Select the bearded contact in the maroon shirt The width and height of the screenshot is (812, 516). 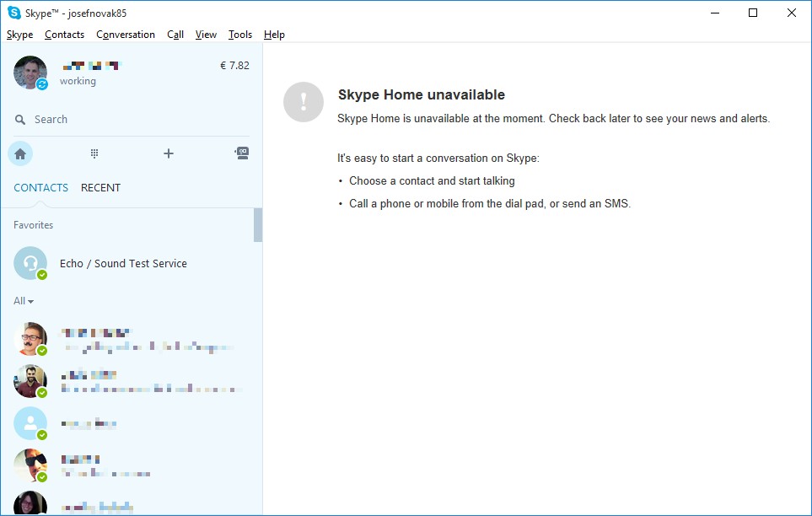30,381
